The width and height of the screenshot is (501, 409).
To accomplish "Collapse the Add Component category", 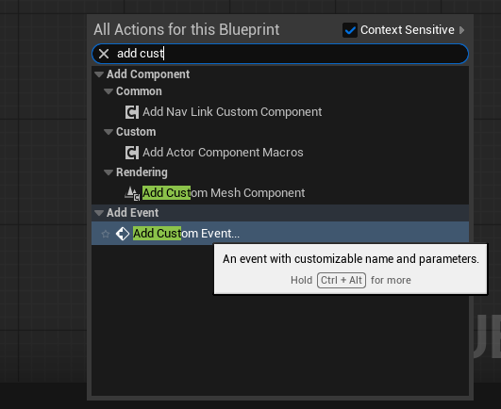I will tap(99, 74).
